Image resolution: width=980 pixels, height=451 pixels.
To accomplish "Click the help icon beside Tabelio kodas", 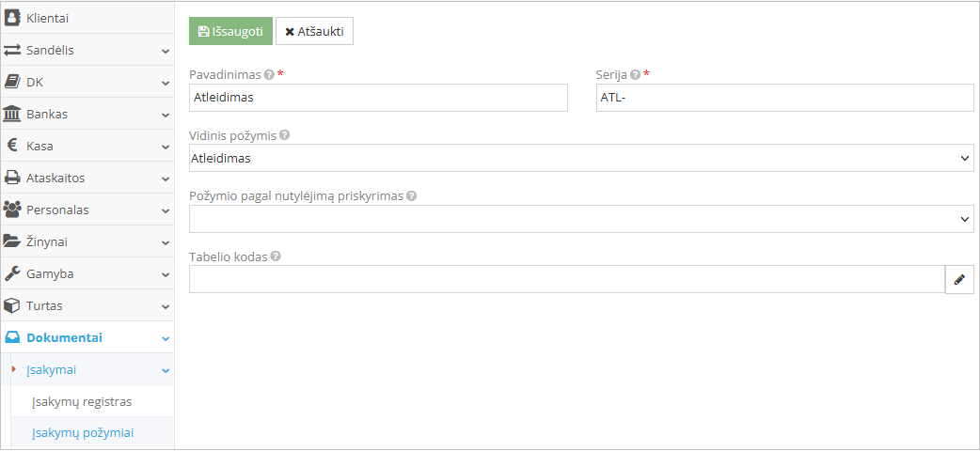I will tap(276, 257).
